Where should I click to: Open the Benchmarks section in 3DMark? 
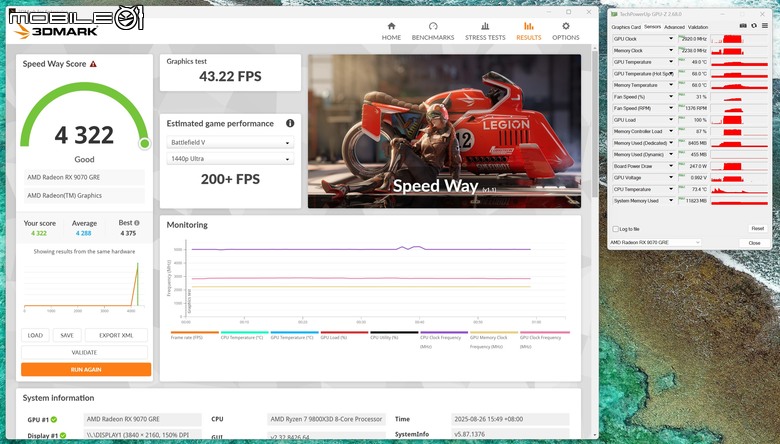(x=433, y=31)
